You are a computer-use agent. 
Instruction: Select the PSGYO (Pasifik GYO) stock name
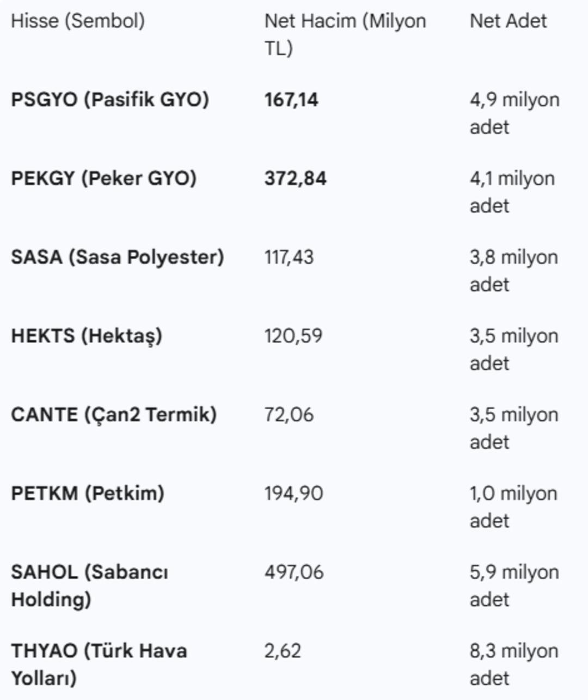tap(110, 100)
